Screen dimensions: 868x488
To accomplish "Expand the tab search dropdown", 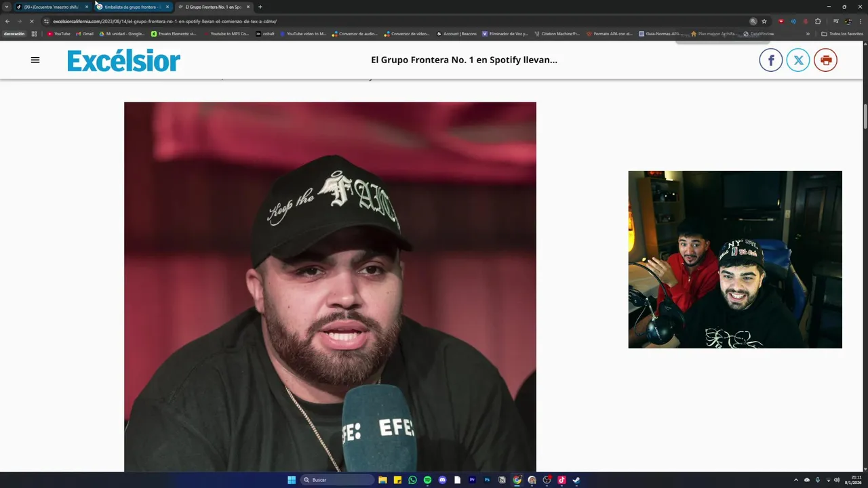I will 6,7.
